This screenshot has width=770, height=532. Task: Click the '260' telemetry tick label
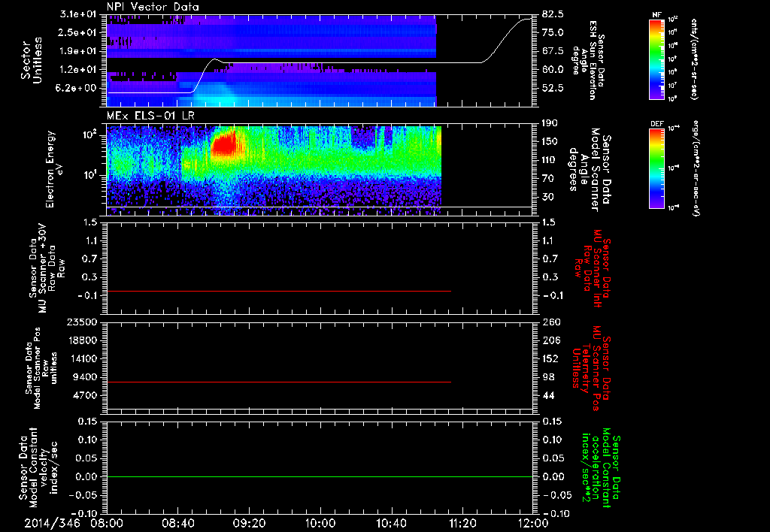click(x=550, y=322)
